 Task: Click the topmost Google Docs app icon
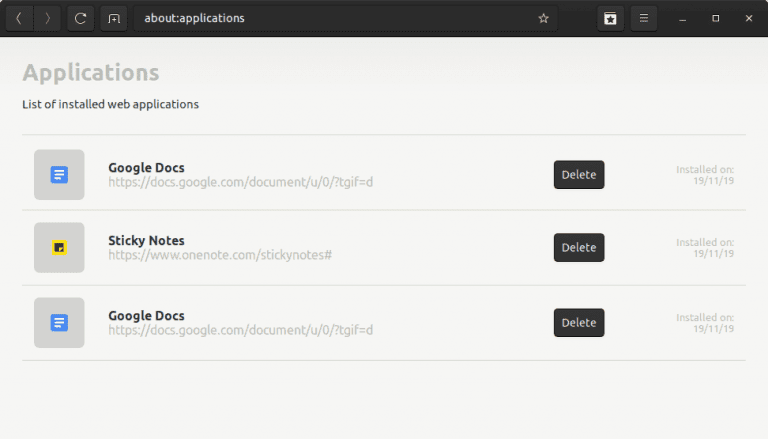click(59, 175)
